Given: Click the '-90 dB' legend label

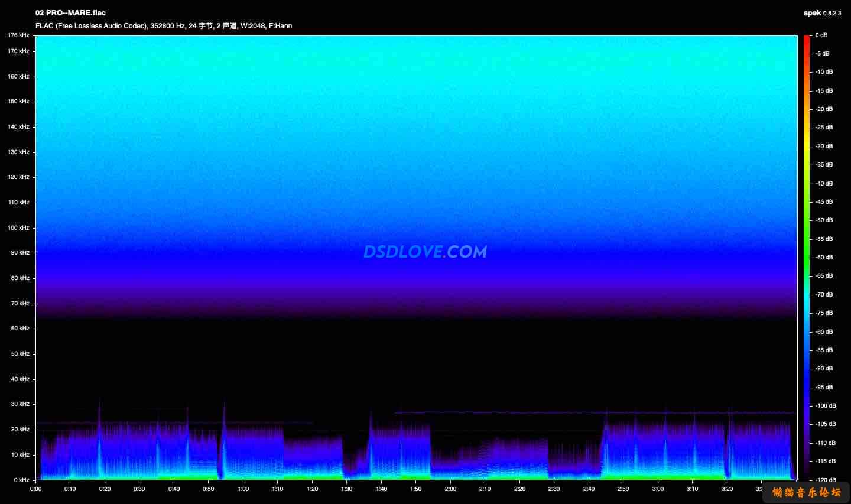Looking at the screenshot, I should [824, 369].
